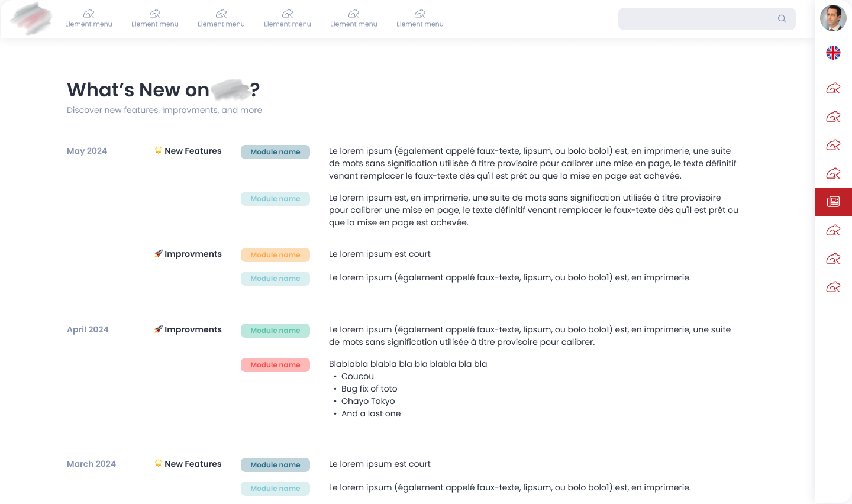Click the UK flag to change language
Screen dimensions: 852x504
pyautogui.click(x=833, y=53)
